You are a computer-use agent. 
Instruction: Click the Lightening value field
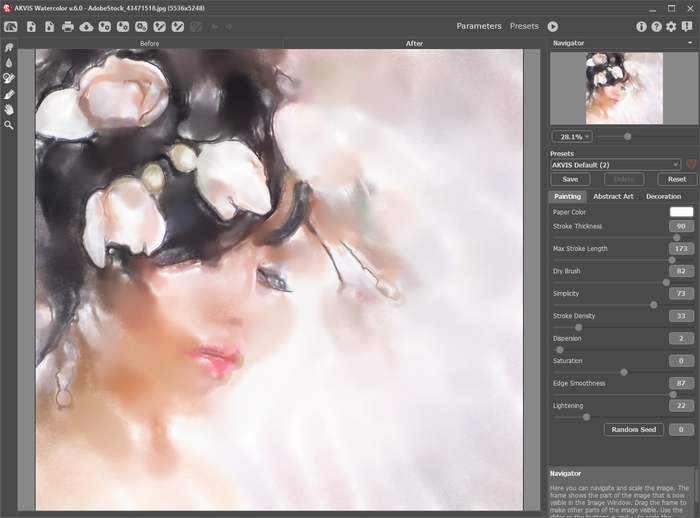pos(681,405)
